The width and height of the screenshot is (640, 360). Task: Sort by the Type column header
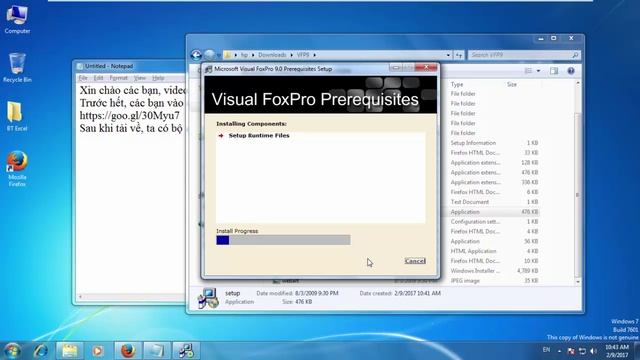point(457,84)
